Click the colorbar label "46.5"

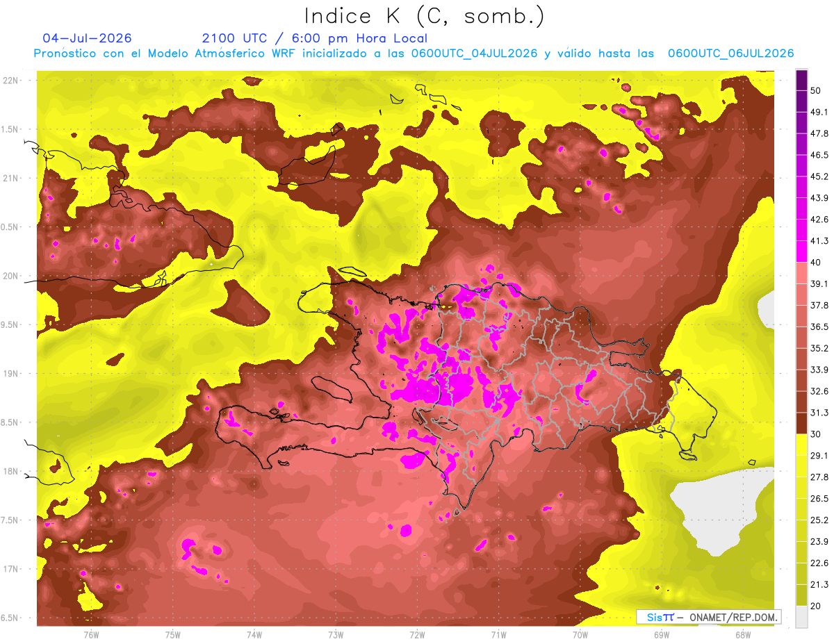point(819,155)
